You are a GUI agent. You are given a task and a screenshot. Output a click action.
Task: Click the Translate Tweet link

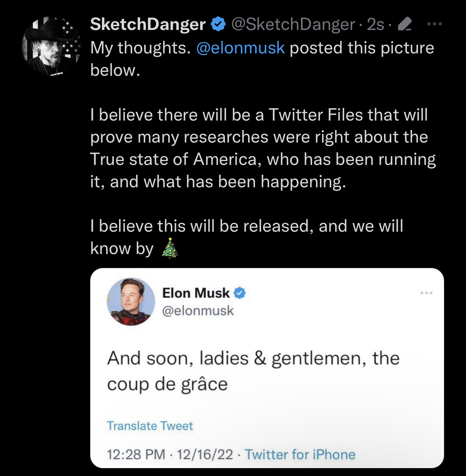[x=150, y=426]
